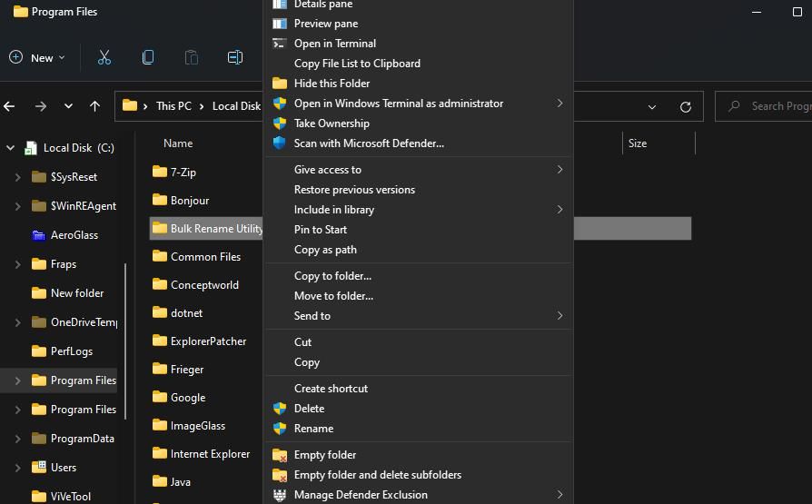This screenshot has height=504, width=812.
Task: Go up one folder level arrow
Action: point(94,106)
